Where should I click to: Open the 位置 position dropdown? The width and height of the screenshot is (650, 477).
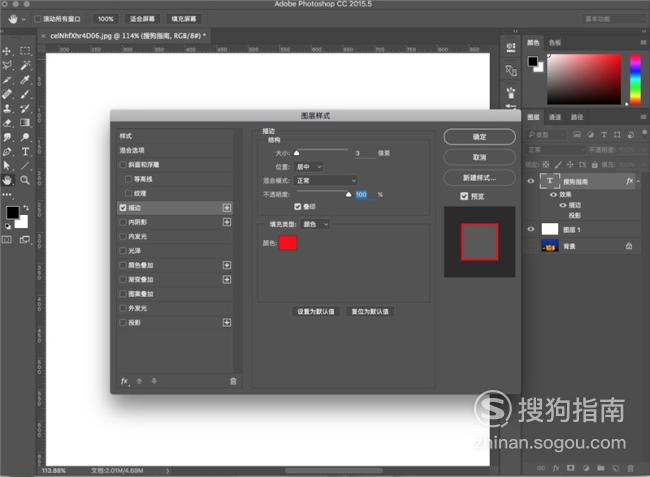[309, 167]
